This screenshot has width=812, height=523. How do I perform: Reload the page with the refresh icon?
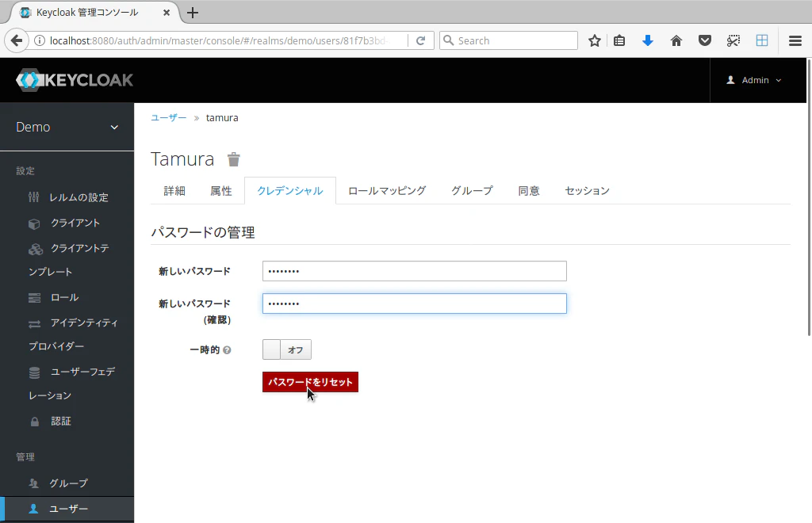coord(420,40)
